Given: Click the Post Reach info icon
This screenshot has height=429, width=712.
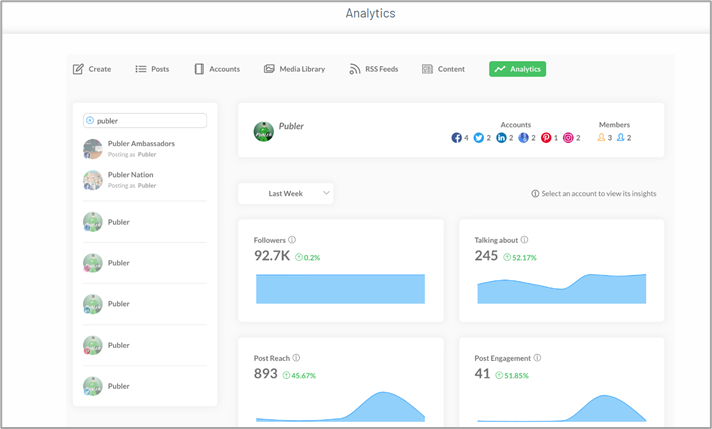Looking at the screenshot, I should point(296,358).
